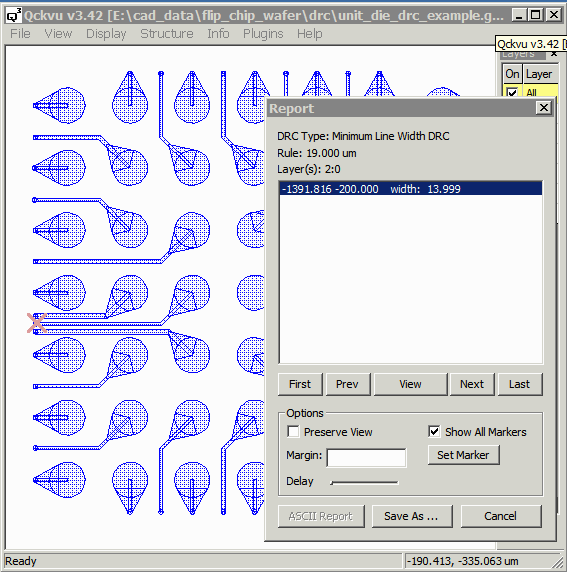The width and height of the screenshot is (567, 572).
Task: Go to the Prev violation
Action: 347,384
